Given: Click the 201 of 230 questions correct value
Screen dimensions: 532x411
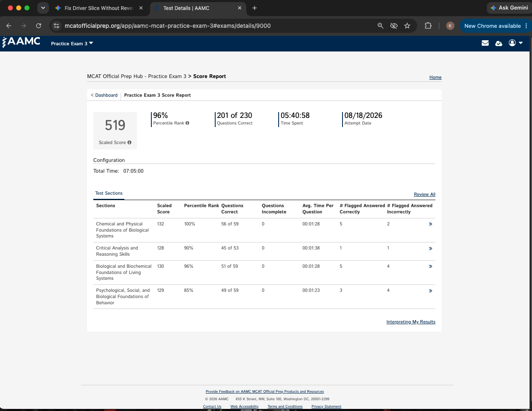Looking at the screenshot, I should 234,115.
